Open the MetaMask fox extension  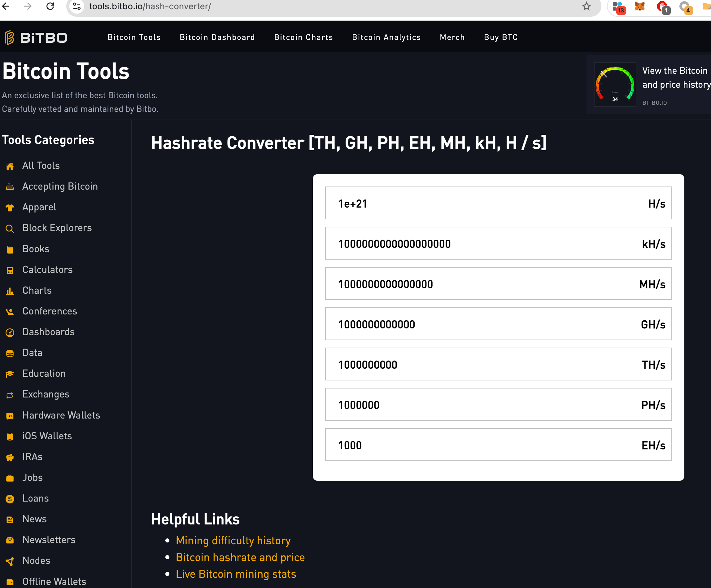tap(639, 7)
